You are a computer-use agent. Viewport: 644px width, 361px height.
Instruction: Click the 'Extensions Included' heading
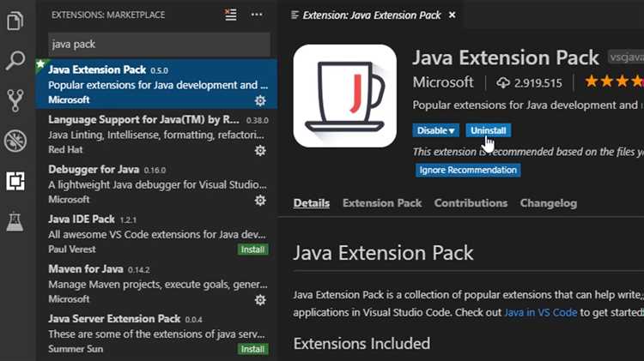[361, 343]
